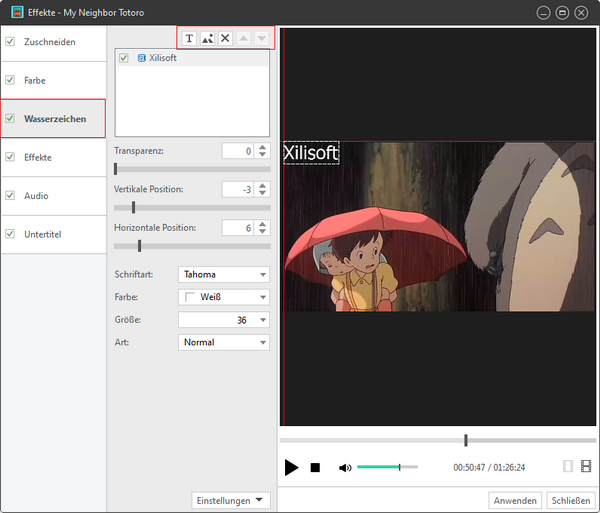Play the video preview

click(x=291, y=467)
